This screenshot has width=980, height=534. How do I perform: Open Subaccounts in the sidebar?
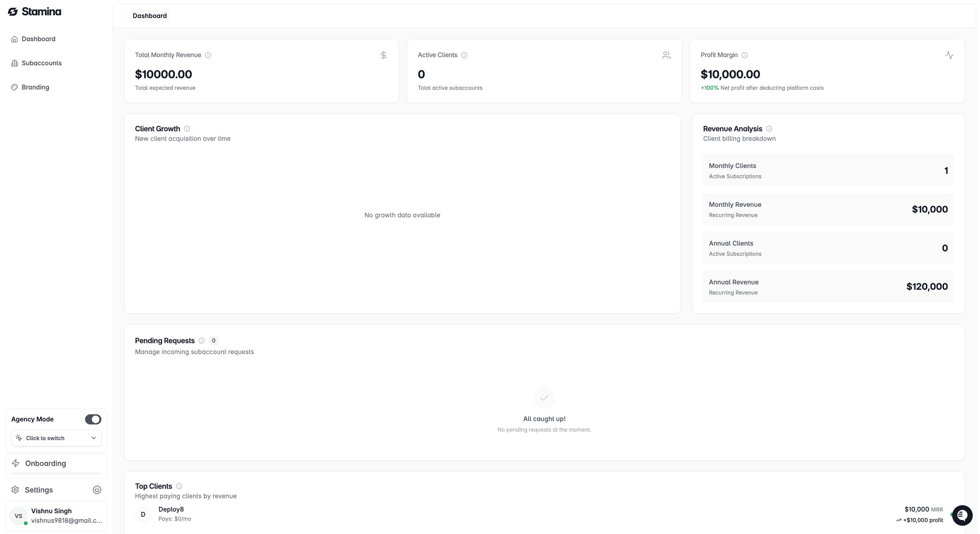point(42,63)
